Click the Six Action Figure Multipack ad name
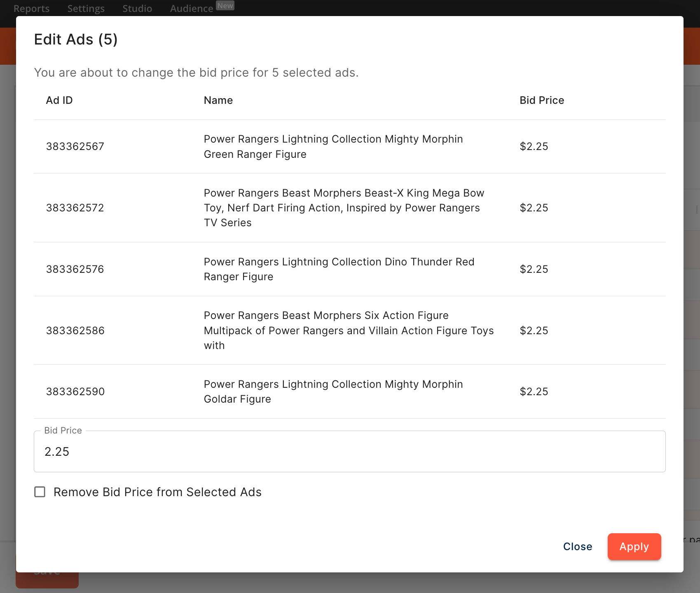Image resolution: width=700 pixels, height=593 pixels. tap(349, 330)
